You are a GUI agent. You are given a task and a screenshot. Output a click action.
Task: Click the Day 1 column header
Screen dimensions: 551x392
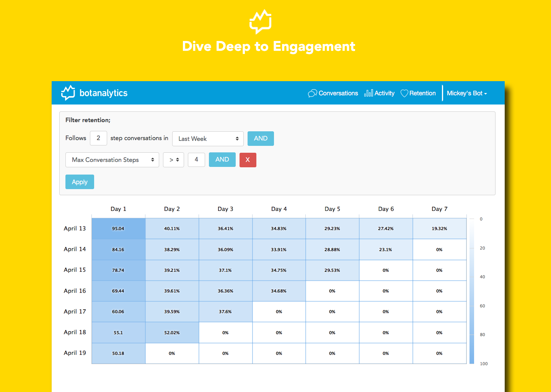click(118, 209)
